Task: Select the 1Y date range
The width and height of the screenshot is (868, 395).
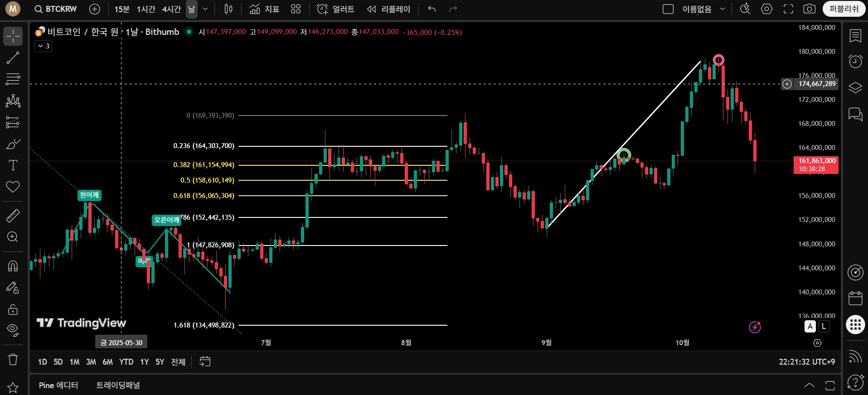Action: click(144, 362)
